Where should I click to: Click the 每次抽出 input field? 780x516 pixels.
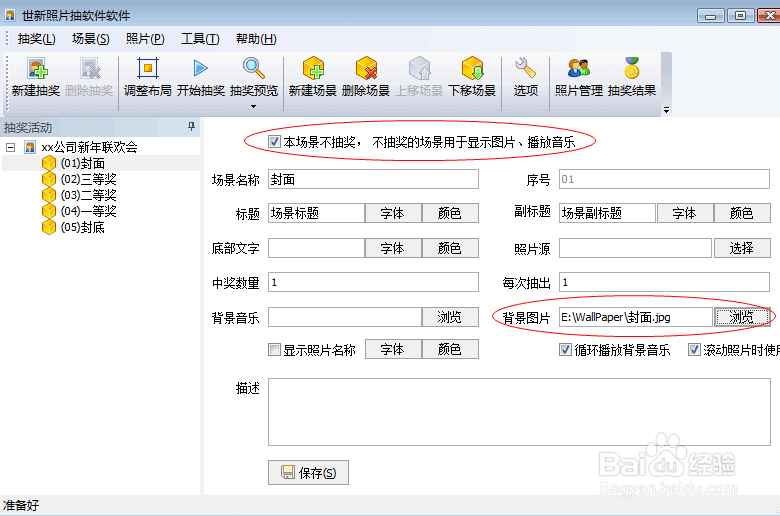click(x=664, y=282)
